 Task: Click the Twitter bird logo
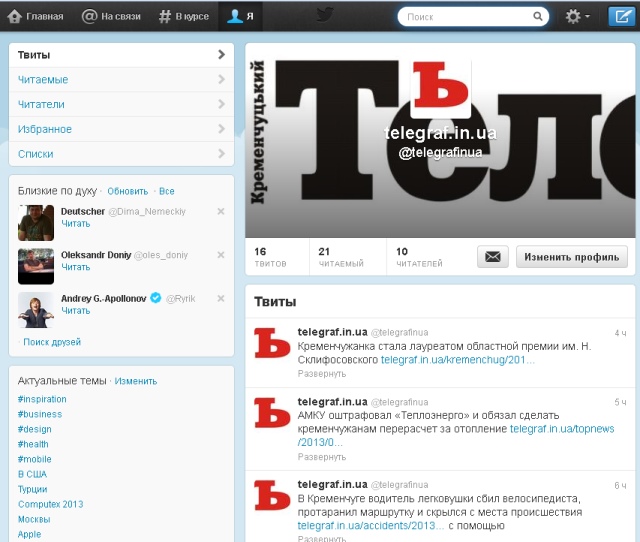click(324, 15)
